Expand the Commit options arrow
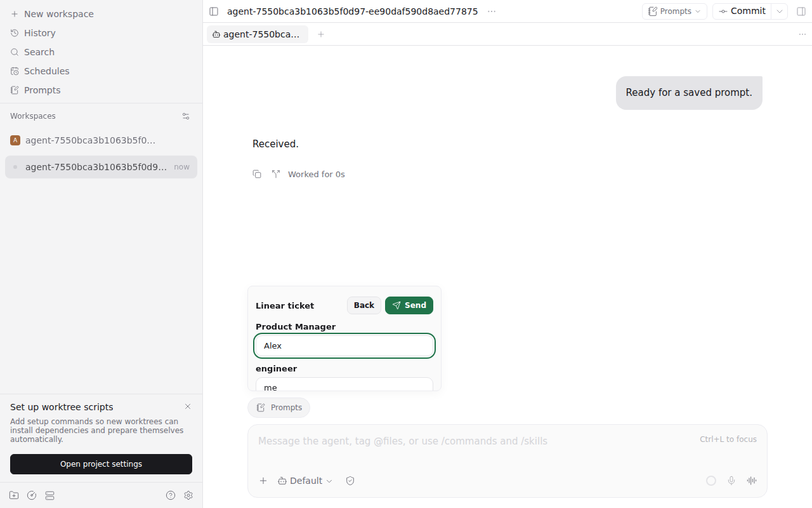 coord(780,11)
